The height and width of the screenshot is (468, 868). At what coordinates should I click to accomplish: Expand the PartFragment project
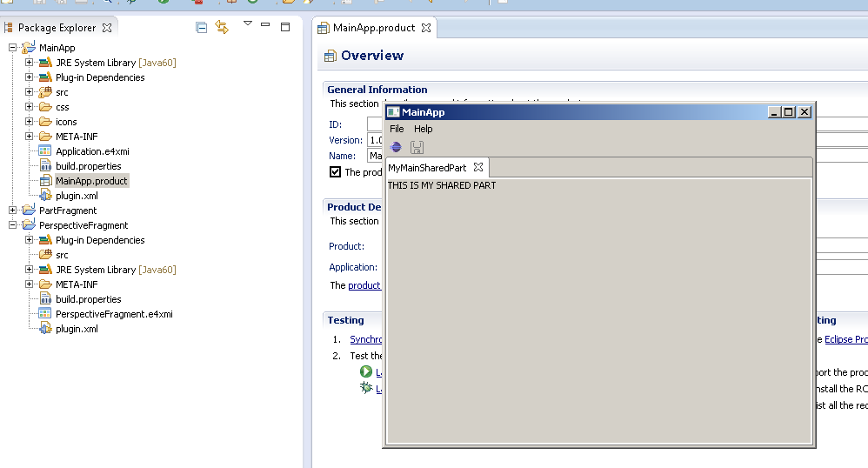[x=13, y=211]
